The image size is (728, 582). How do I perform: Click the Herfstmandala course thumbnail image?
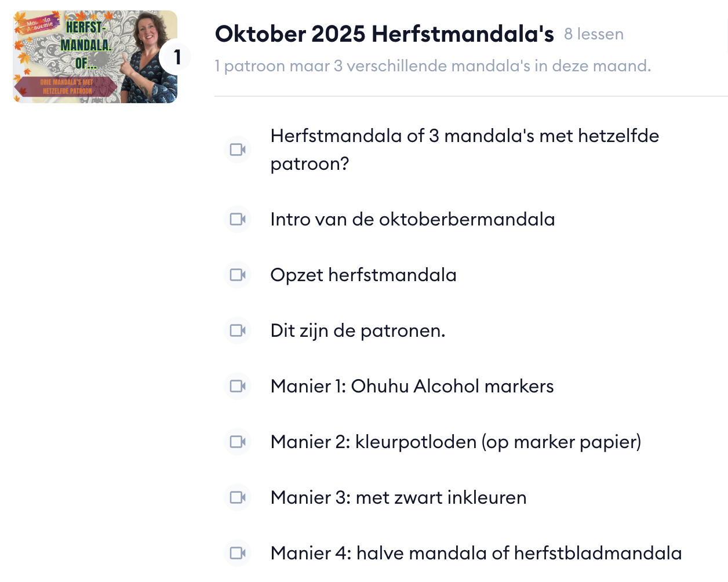[x=87, y=57]
